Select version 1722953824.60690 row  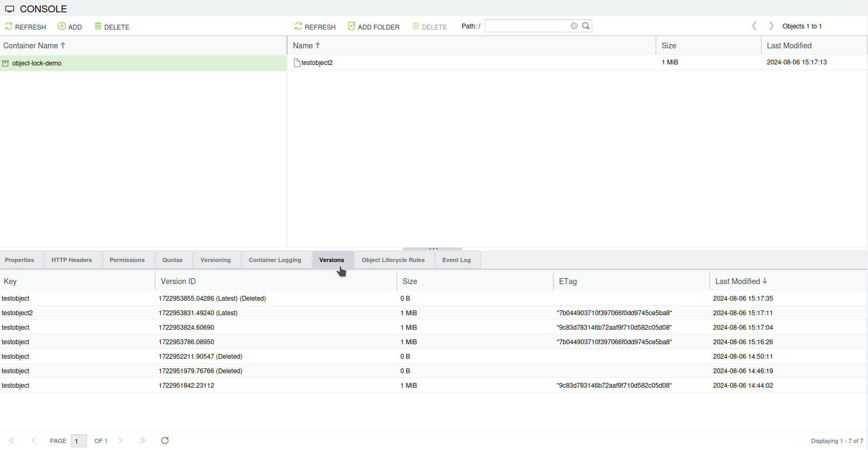(x=186, y=328)
